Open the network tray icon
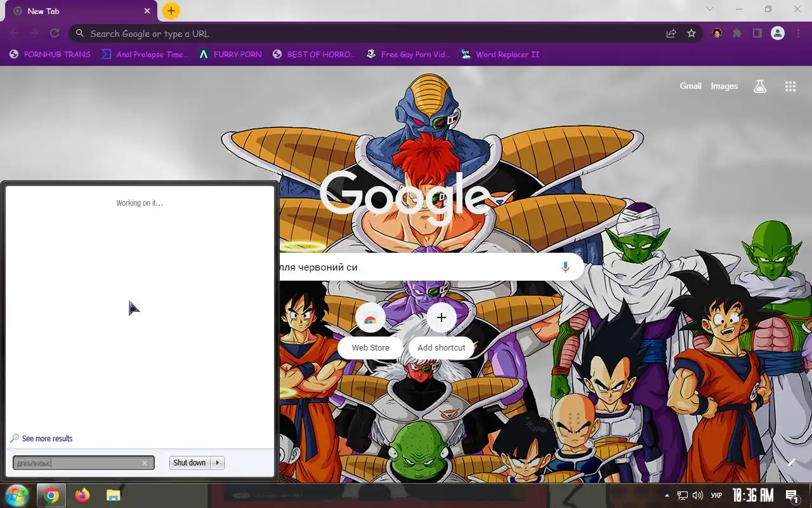This screenshot has width=812, height=508. pyautogui.click(x=683, y=495)
